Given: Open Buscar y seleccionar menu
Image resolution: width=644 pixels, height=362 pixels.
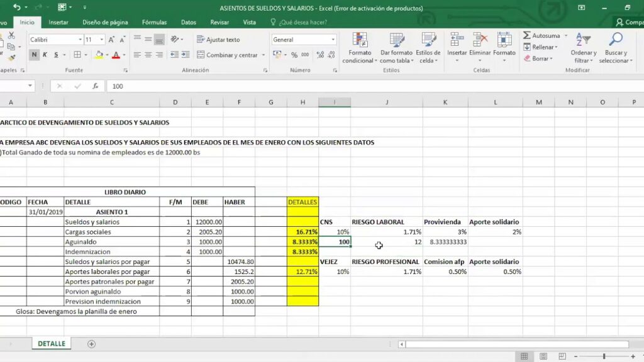Looking at the screenshot, I should (615, 48).
